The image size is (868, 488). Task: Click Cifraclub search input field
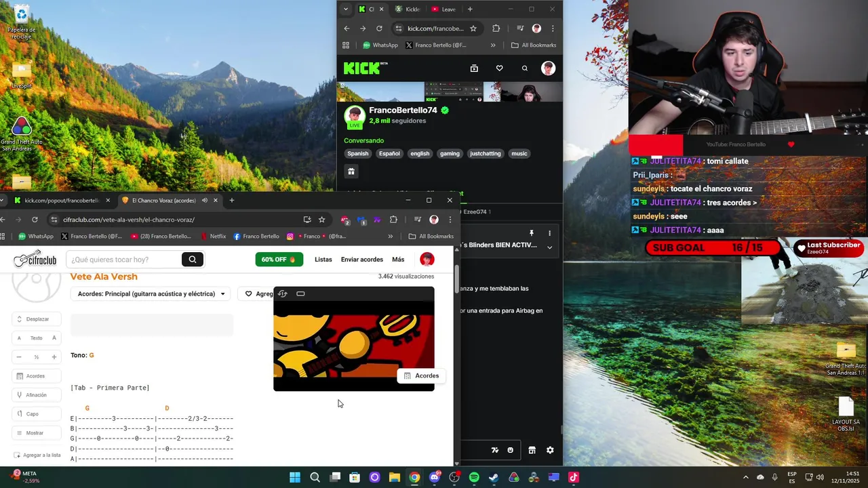123,259
